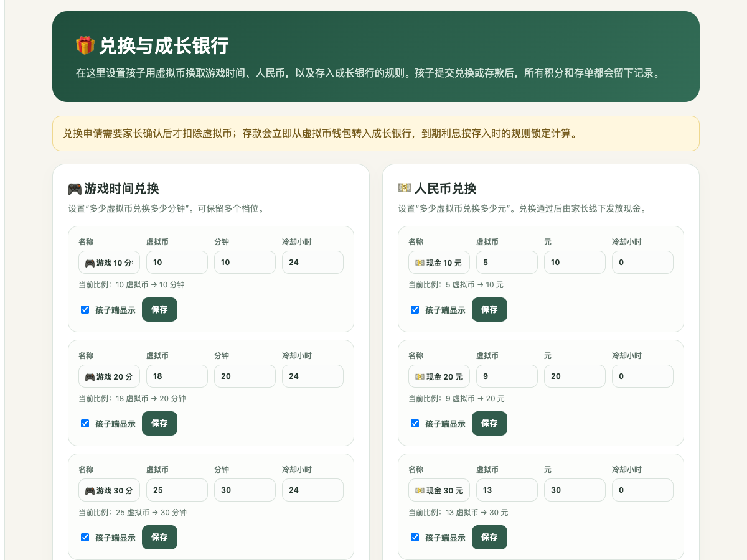Image resolution: width=747 pixels, height=560 pixels.
Task: Edit 冷却小时 field for 现金 10 元 tier
Action: [642, 262]
